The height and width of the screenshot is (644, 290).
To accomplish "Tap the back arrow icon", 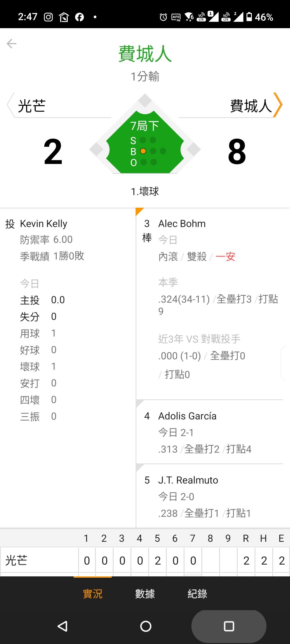I will [x=12, y=43].
